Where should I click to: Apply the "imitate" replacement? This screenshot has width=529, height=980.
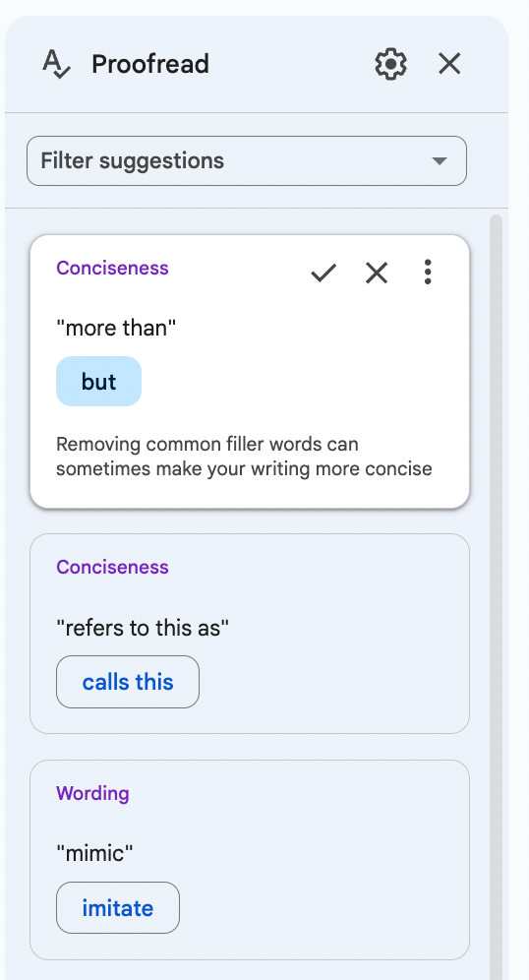tap(117, 907)
